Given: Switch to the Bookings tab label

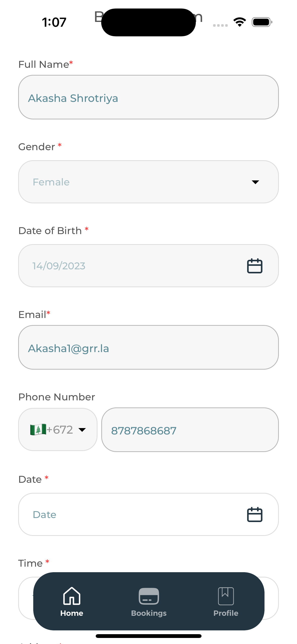Looking at the screenshot, I should pos(149,613).
